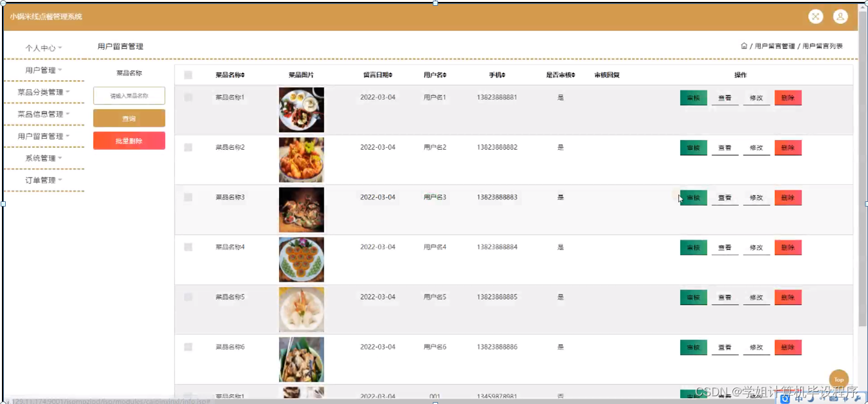This screenshot has height=404, width=868.
Task: Click 删除 for 用户名1 row
Action: [x=788, y=98]
